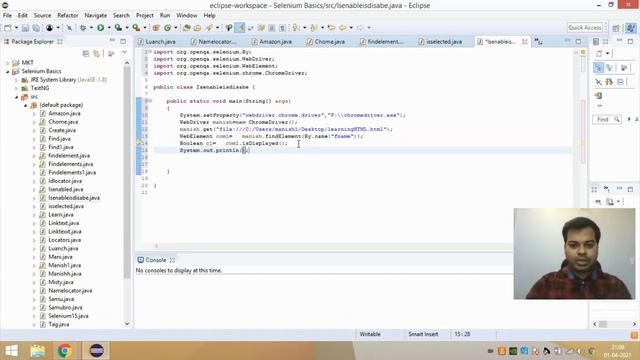The height and width of the screenshot is (360, 640).
Task: Click the Open Type folder icon
Action: point(187,28)
